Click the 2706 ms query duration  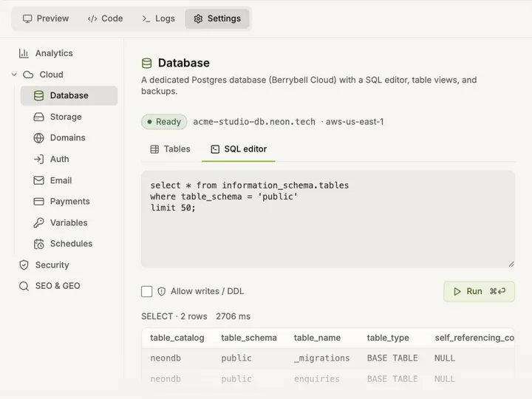pyautogui.click(x=233, y=316)
